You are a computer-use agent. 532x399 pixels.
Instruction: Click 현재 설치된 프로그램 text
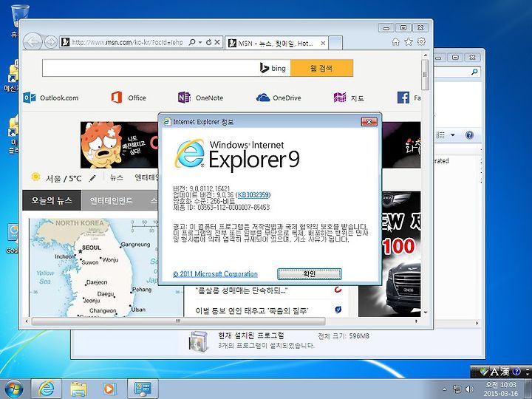251,335
